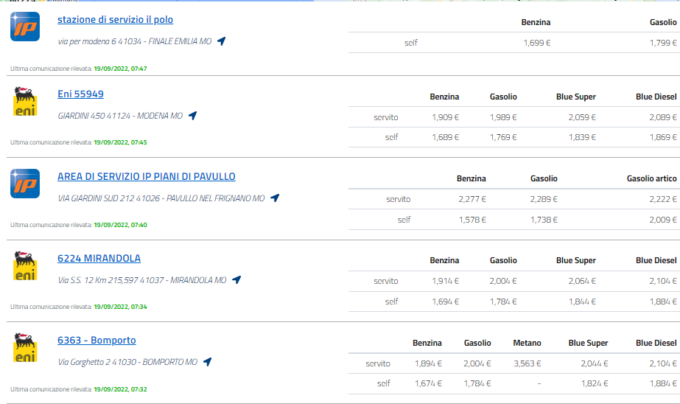Viewport: 680px width, 404px height.
Task: Click navigation arrow next to Mirandola address
Action: click(x=236, y=279)
